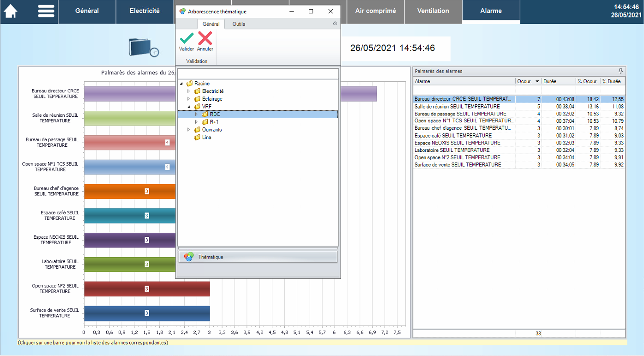
Task: Select the Bureau de passage table row
Action: point(519,114)
